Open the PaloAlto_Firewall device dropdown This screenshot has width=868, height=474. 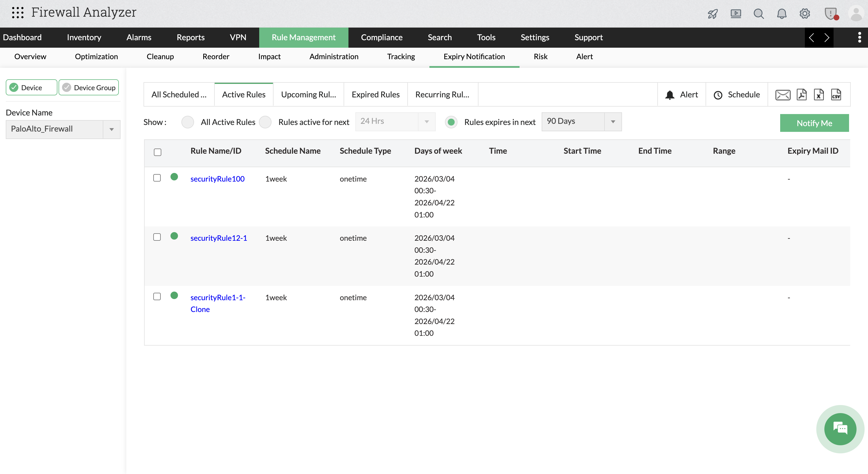[63, 129]
